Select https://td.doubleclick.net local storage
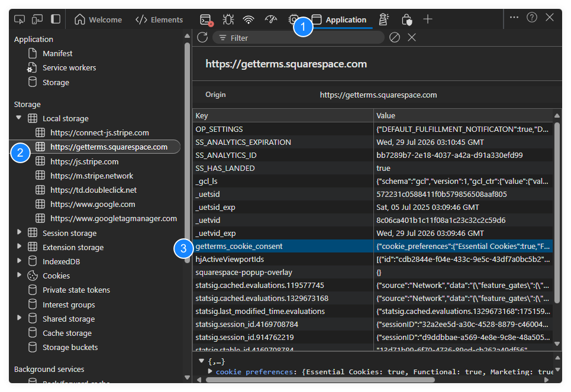571x392 pixels. click(x=93, y=190)
